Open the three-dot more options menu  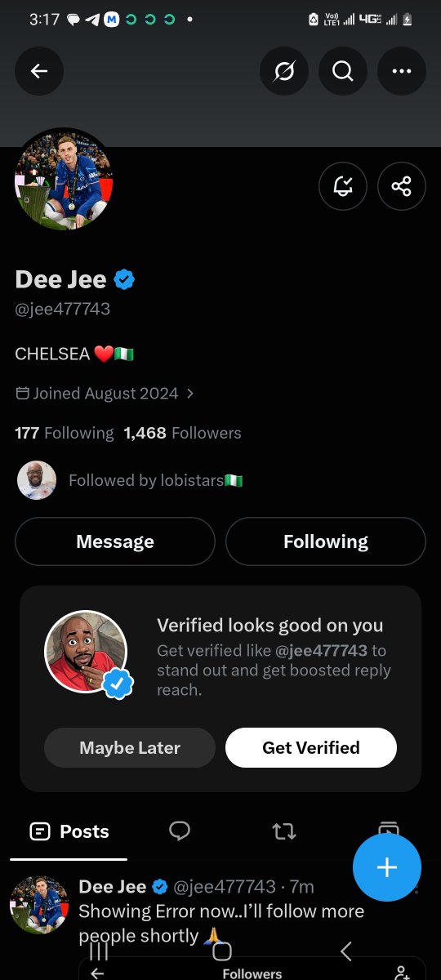[402, 72]
